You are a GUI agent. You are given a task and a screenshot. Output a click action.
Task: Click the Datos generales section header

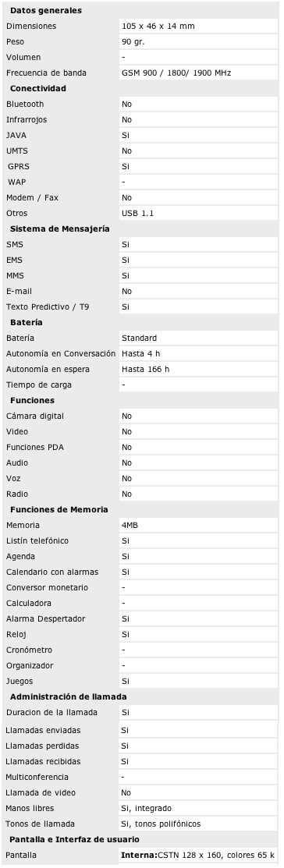[x=46, y=10]
